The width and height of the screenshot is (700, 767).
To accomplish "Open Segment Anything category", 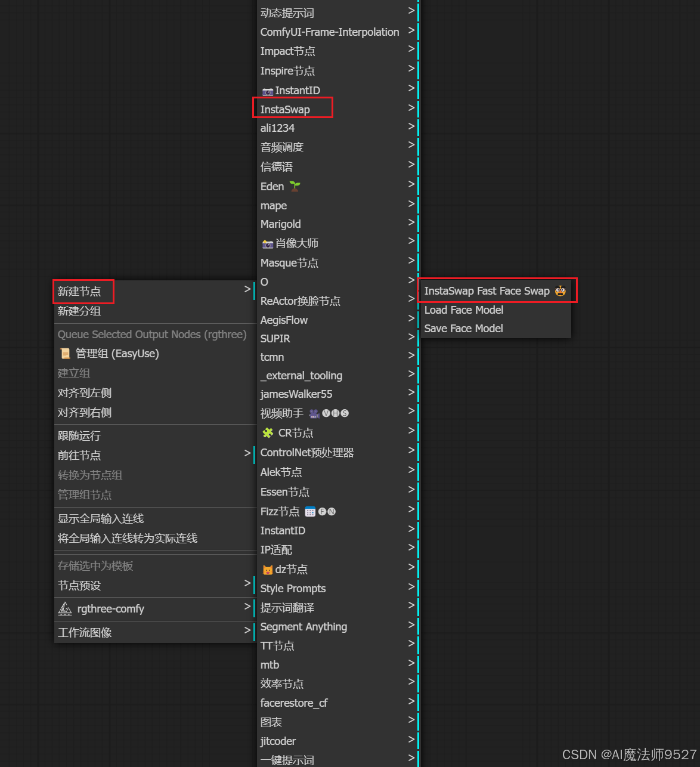I will pyautogui.click(x=337, y=627).
